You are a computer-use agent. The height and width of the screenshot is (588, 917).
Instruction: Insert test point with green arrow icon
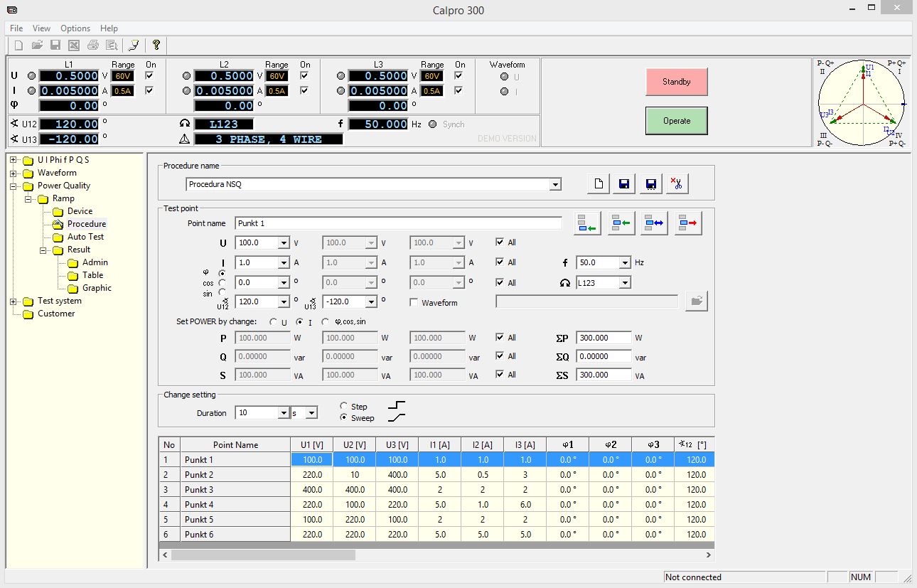(x=621, y=223)
